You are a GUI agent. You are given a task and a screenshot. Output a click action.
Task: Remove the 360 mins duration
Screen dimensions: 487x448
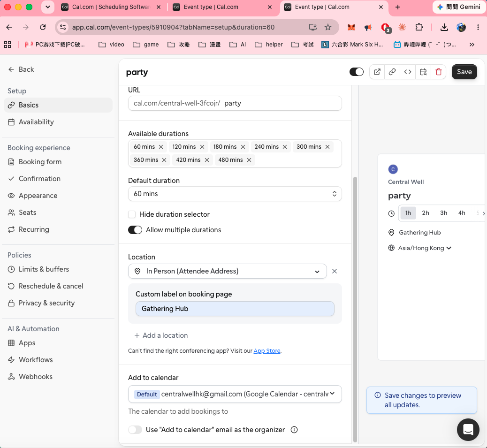click(x=164, y=160)
